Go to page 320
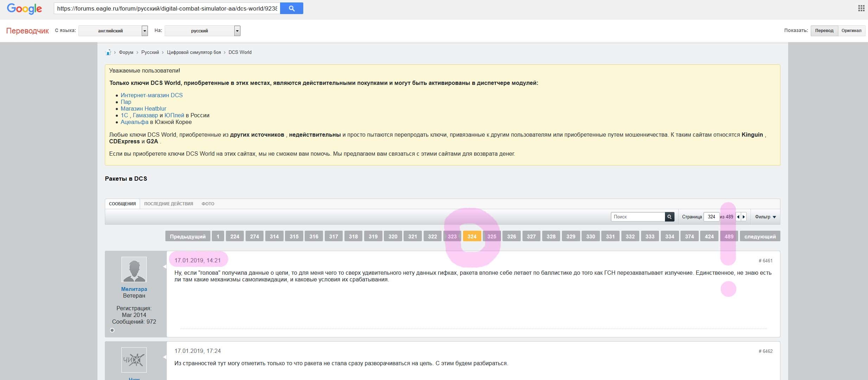The height and width of the screenshot is (380, 868). pyautogui.click(x=393, y=236)
